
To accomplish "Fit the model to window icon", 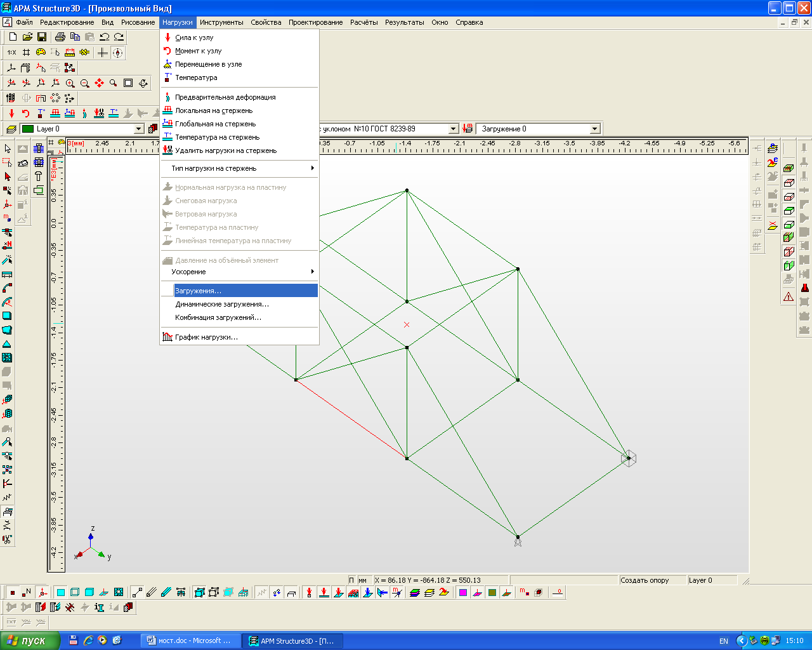I will (x=128, y=83).
